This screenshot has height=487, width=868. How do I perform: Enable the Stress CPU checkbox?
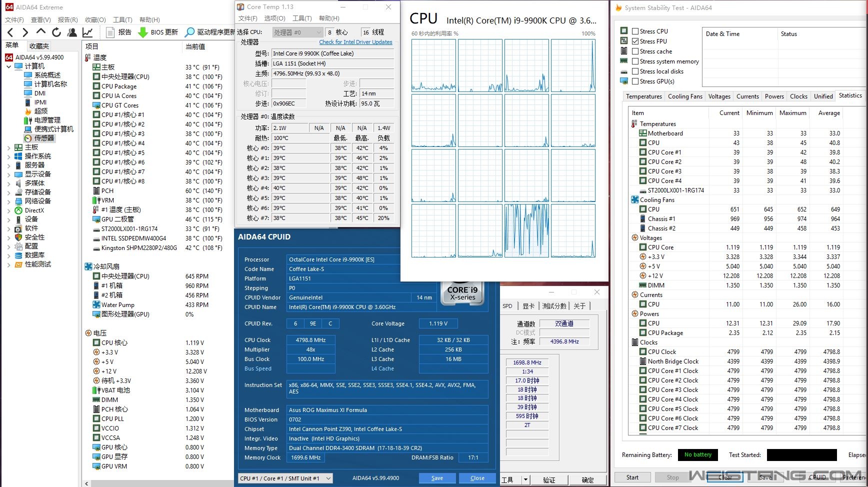coord(635,31)
